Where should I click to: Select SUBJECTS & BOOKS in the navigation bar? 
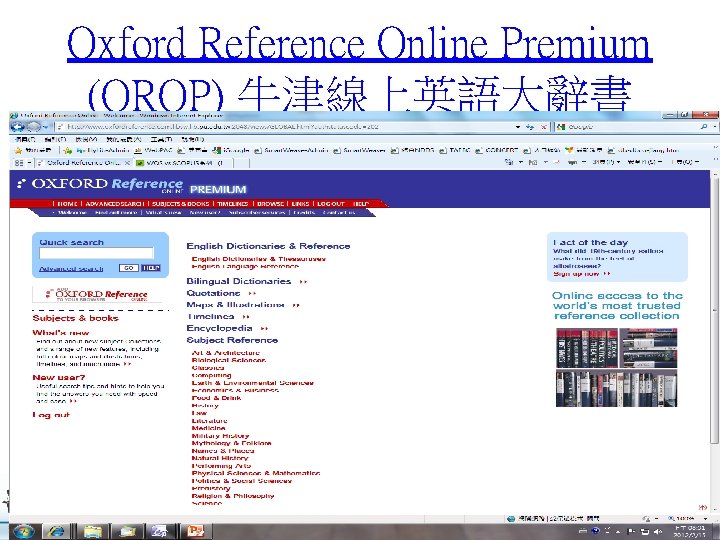(180, 203)
